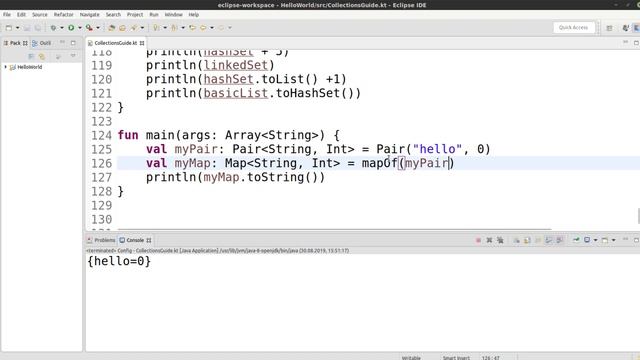
Task: Click the Quick Access search field
Action: coord(573,27)
